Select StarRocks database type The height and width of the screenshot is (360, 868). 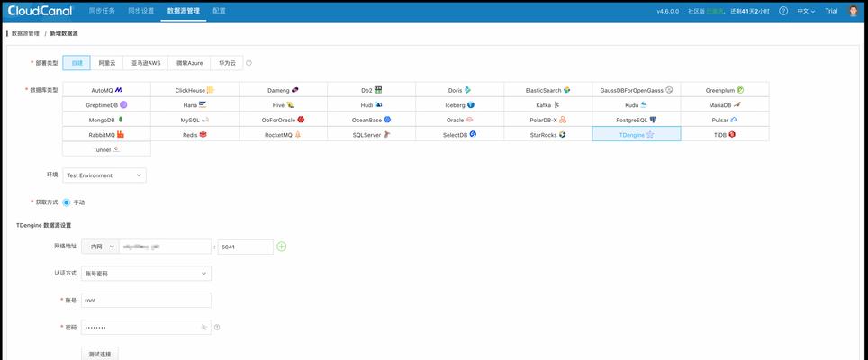(x=548, y=134)
